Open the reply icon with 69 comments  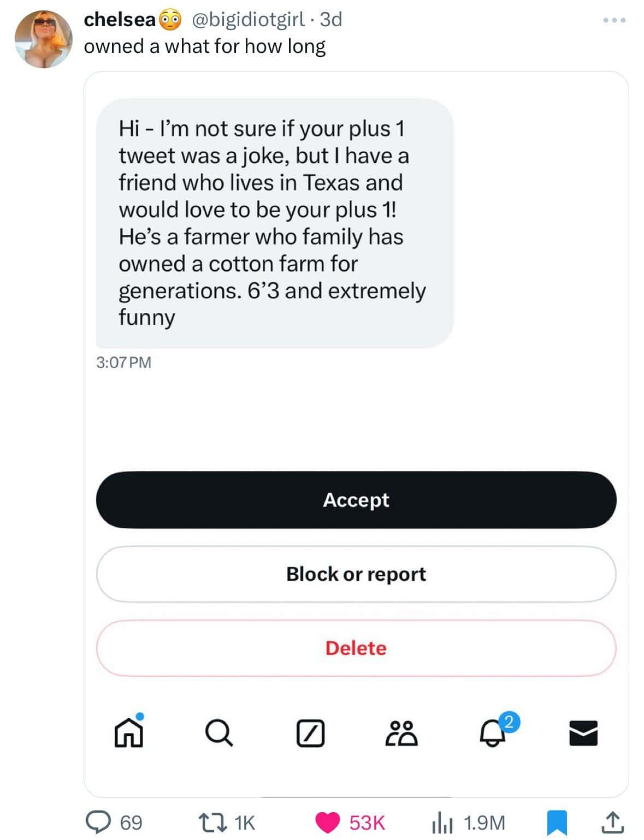click(x=99, y=822)
